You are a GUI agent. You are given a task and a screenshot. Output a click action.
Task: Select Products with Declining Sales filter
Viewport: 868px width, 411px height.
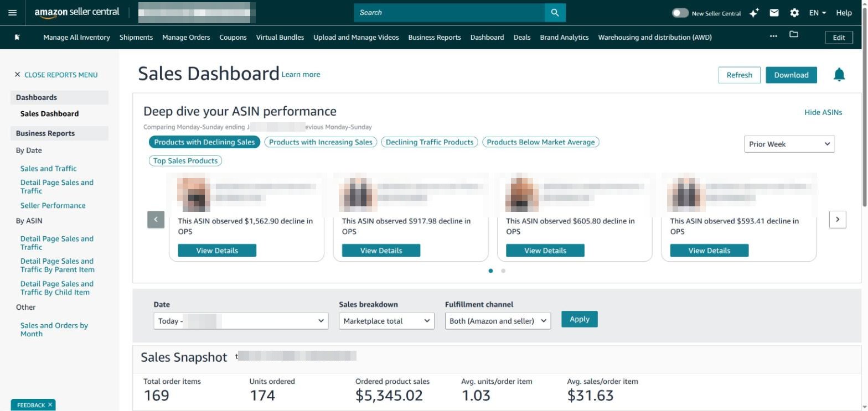tap(204, 142)
